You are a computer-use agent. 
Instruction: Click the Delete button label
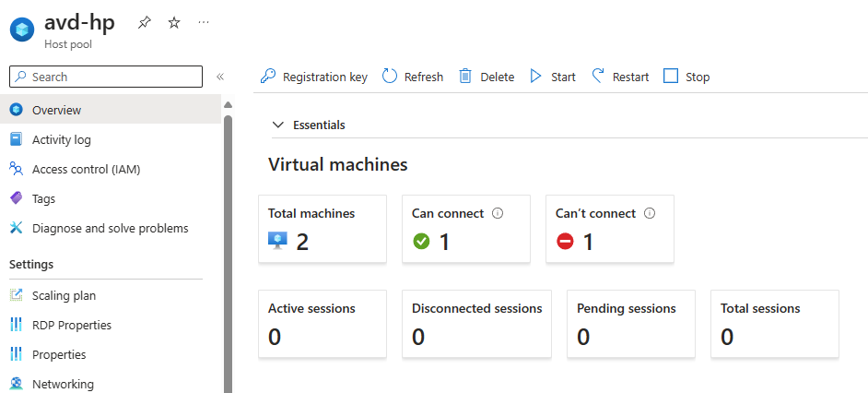coord(497,77)
